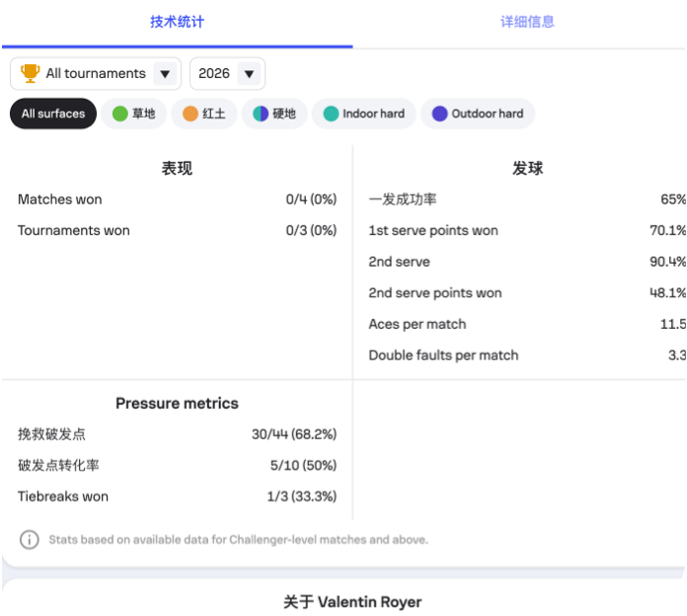This screenshot has height=616, width=687.
Task: Expand the 2026 year dropdown
Action: 227,73
